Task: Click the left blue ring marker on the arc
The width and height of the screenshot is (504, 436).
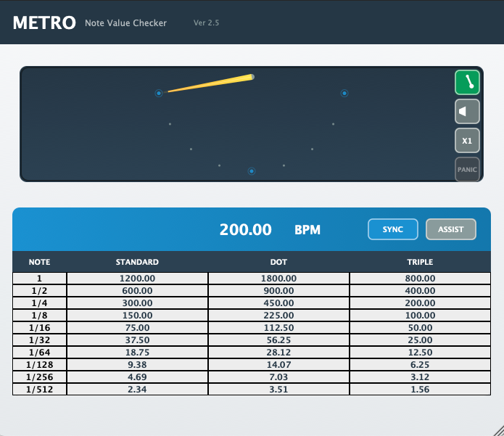Action: tap(158, 93)
